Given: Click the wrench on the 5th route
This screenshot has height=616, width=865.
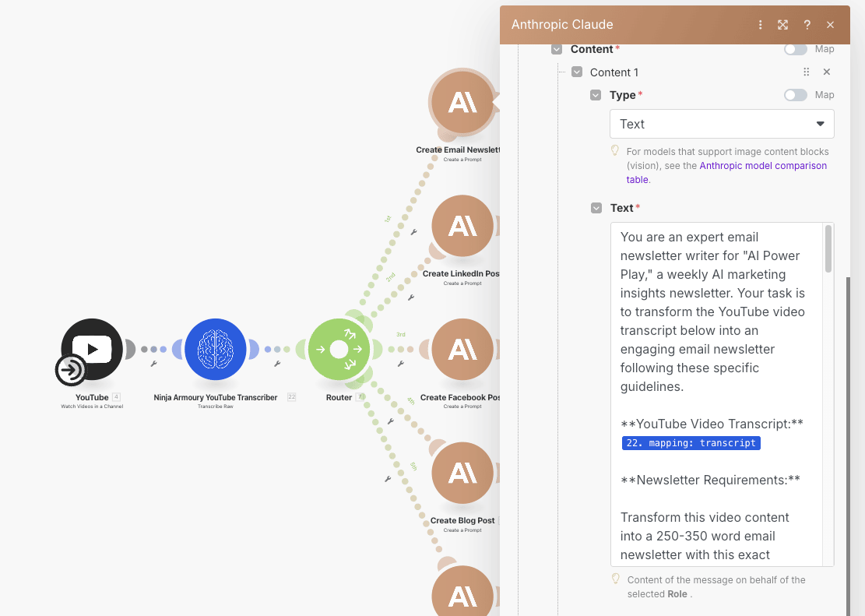Looking at the screenshot, I should 388,479.
